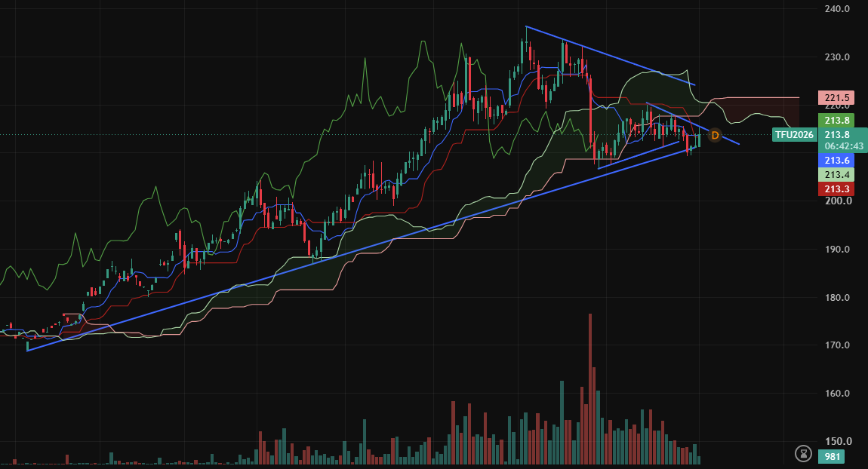Click the blue 213.6 indicator value label
Screen dimensions: 868x469
pyautogui.click(x=836, y=161)
